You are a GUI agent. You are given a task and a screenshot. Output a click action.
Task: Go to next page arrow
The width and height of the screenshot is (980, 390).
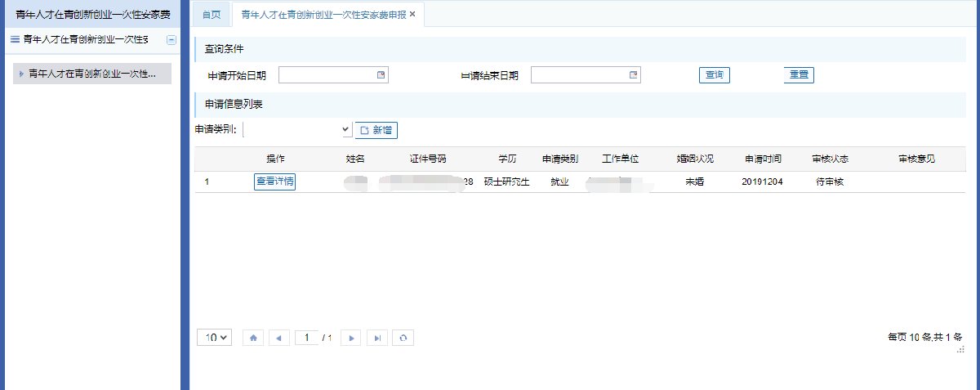coord(351,338)
